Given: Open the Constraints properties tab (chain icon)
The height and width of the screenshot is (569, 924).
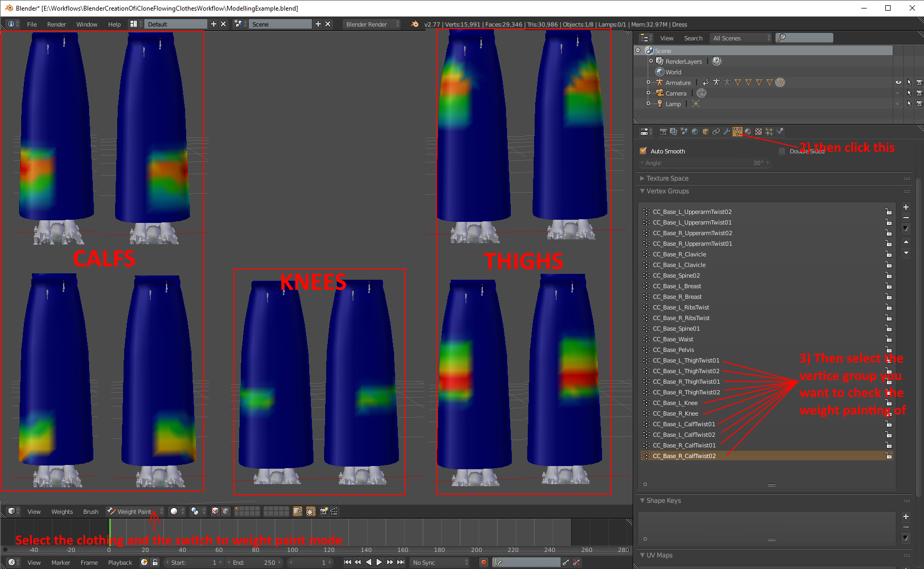Looking at the screenshot, I should (x=716, y=132).
